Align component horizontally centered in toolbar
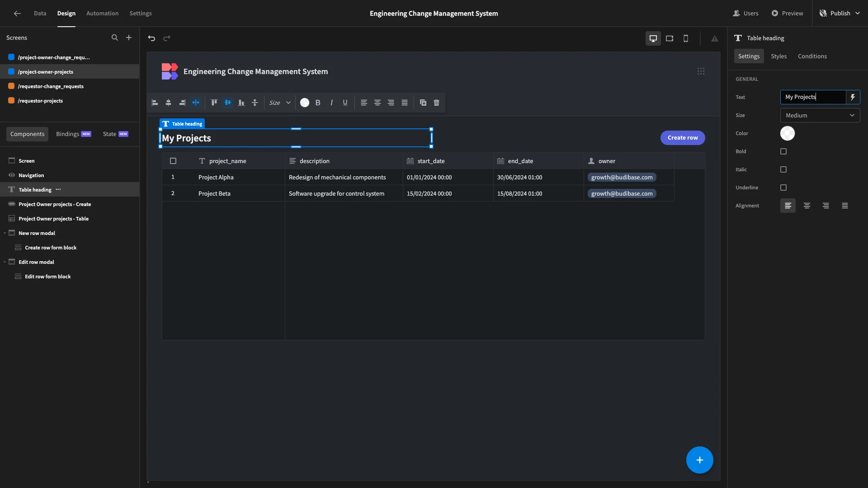Viewport: 868px width, 488px height. pos(169,103)
